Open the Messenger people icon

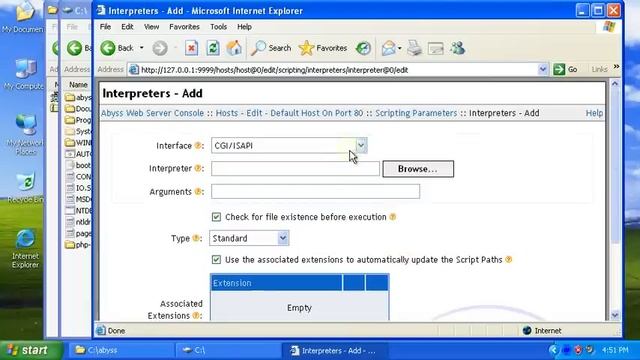458,48
